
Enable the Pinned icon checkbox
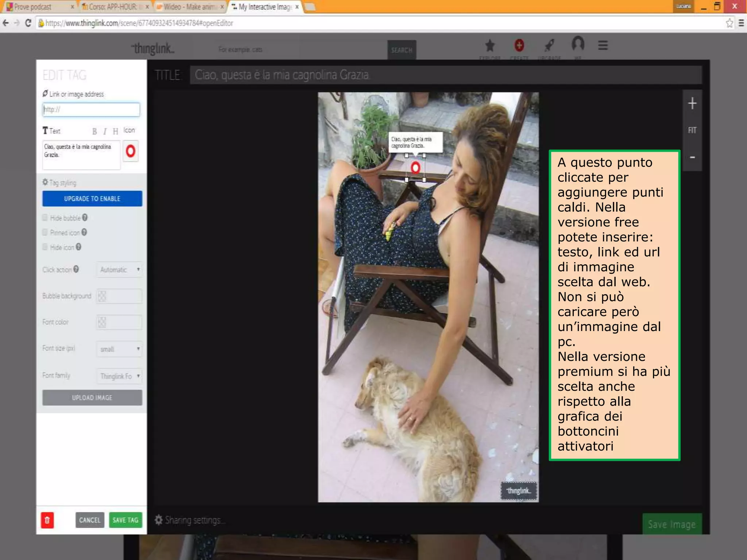coord(45,232)
